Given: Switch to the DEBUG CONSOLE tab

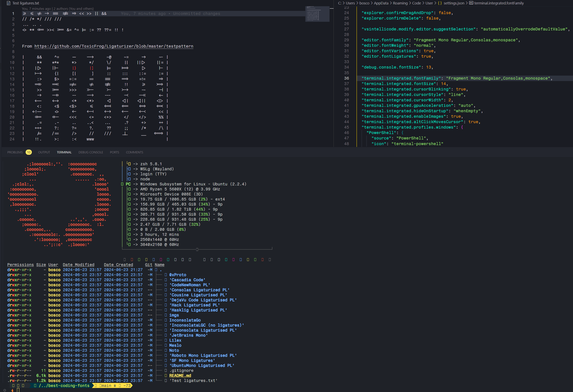Looking at the screenshot, I should point(90,152).
